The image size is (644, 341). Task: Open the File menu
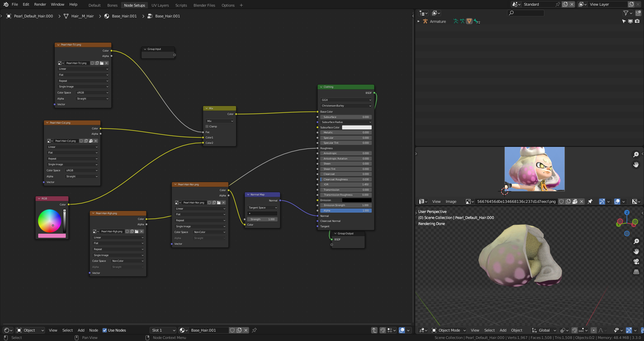pos(15,4)
